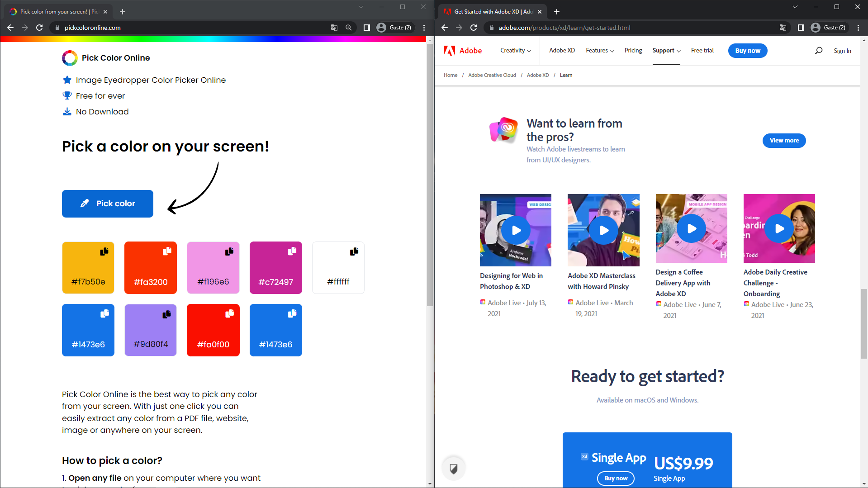This screenshot has width=868, height=488.
Task: Reload the pickcoloronline page
Action: click(39, 28)
